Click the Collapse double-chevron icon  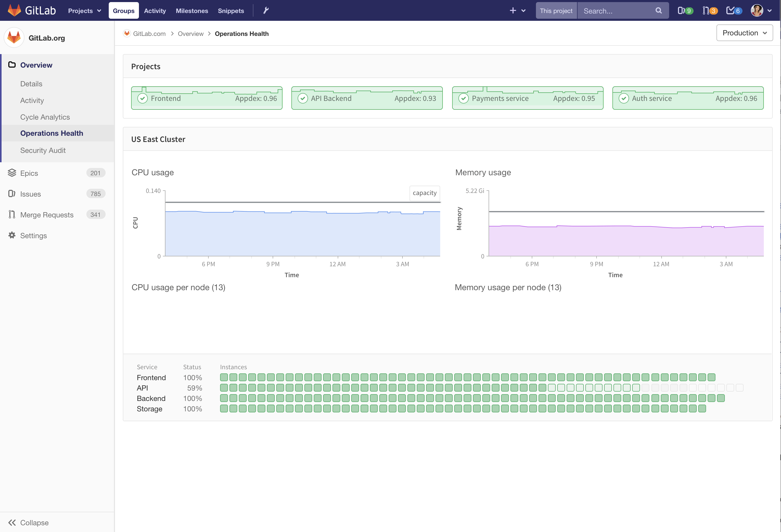click(x=12, y=522)
